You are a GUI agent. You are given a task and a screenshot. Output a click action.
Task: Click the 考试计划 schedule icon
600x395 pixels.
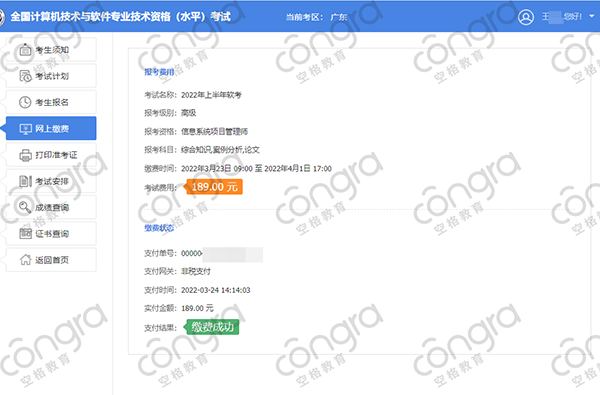pyautogui.click(x=25, y=76)
